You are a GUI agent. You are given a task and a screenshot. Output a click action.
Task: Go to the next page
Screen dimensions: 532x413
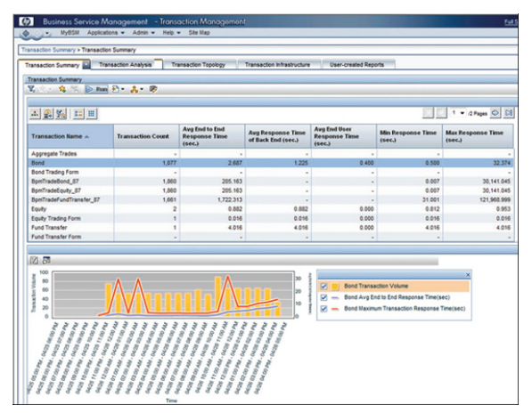click(495, 113)
